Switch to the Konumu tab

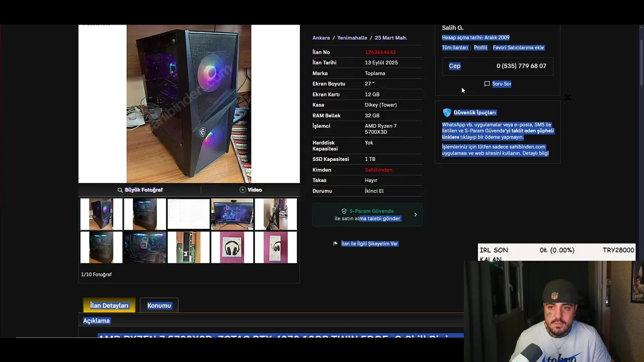click(159, 306)
